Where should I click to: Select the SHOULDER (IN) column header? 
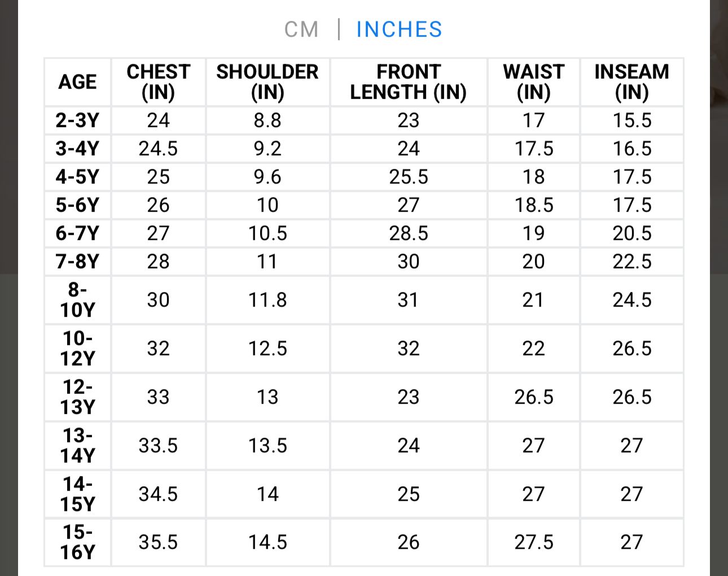point(267,82)
